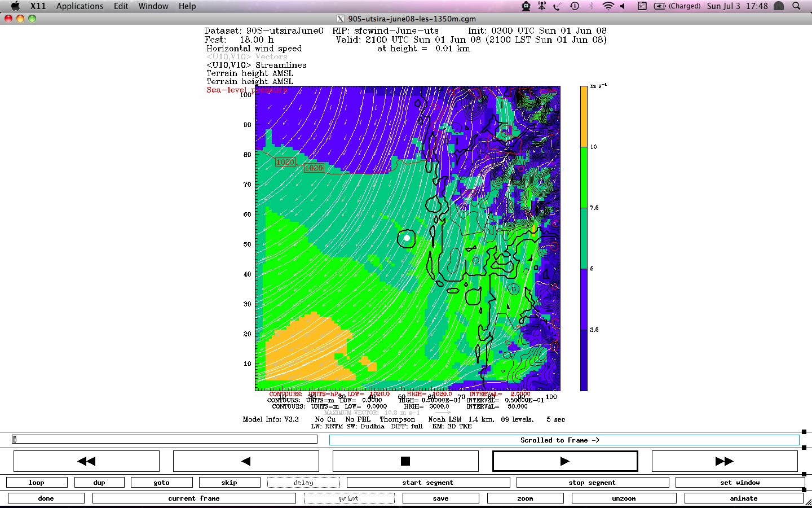
Task: Click the orange wind speed legend swatch
Action: tap(584, 116)
